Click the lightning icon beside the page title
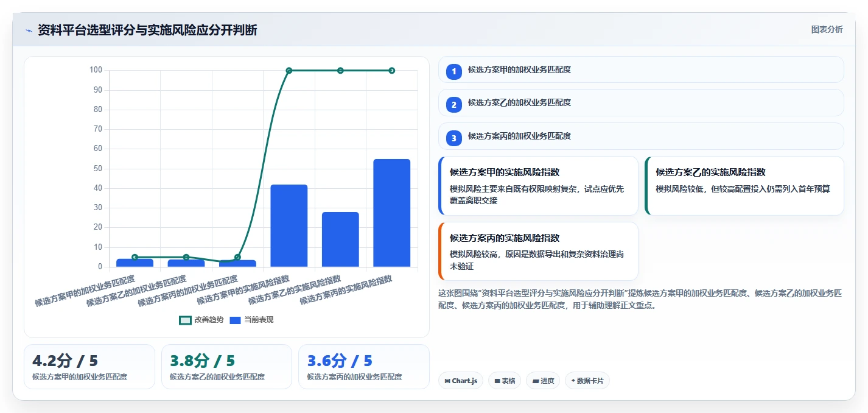 click(x=29, y=30)
